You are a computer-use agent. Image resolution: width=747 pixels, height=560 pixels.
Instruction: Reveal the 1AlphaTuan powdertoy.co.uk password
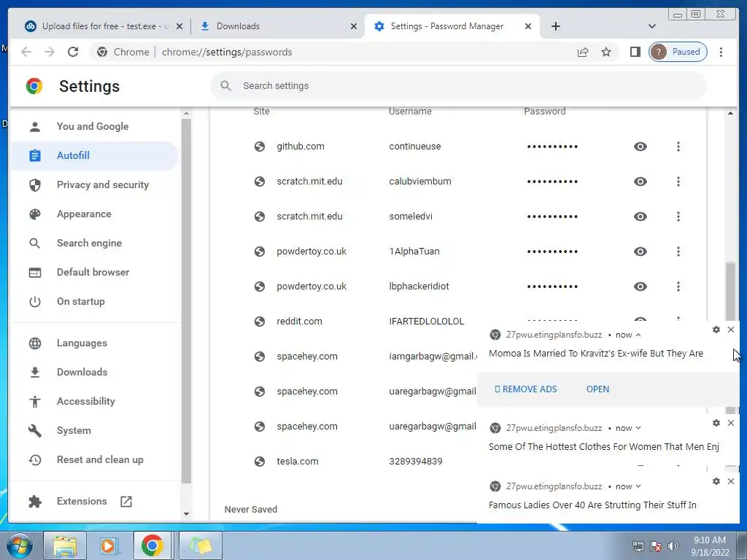point(640,252)
